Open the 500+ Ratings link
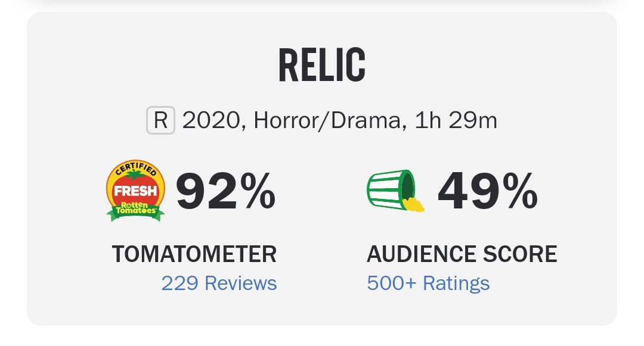This screenshot has height=346, width=644. [x=428, y=283]
